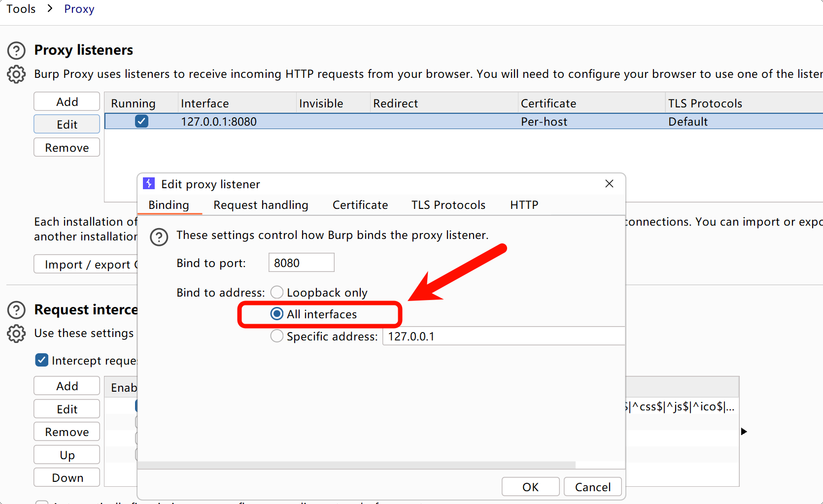
Task: Open the Proxy listeners gear settings
Action: [x=16, y=74]
